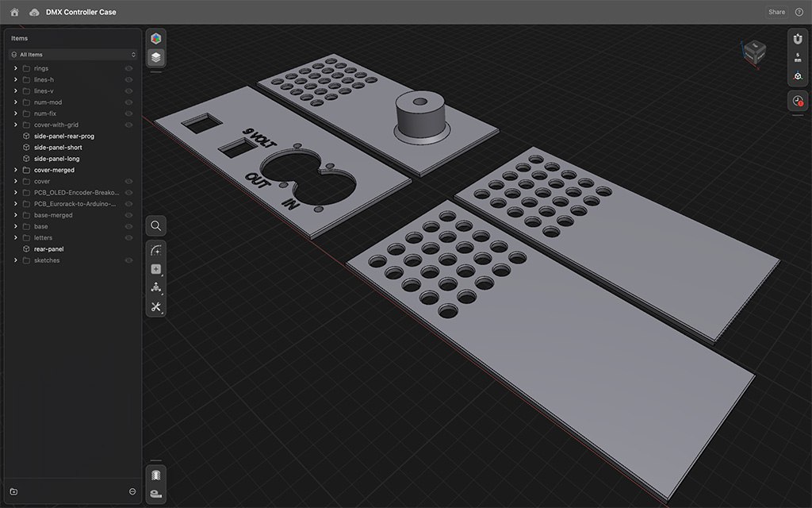812x508 pixels.
Task: Click the Top face of orientation cube
Action: tap(756, 47)
